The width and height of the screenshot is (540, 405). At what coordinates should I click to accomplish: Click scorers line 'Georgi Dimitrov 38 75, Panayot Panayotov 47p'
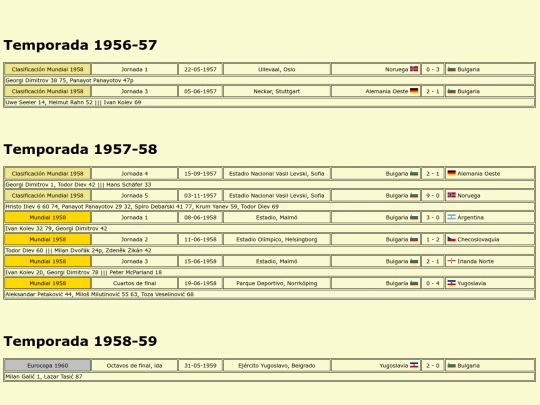tap(269, 80)
